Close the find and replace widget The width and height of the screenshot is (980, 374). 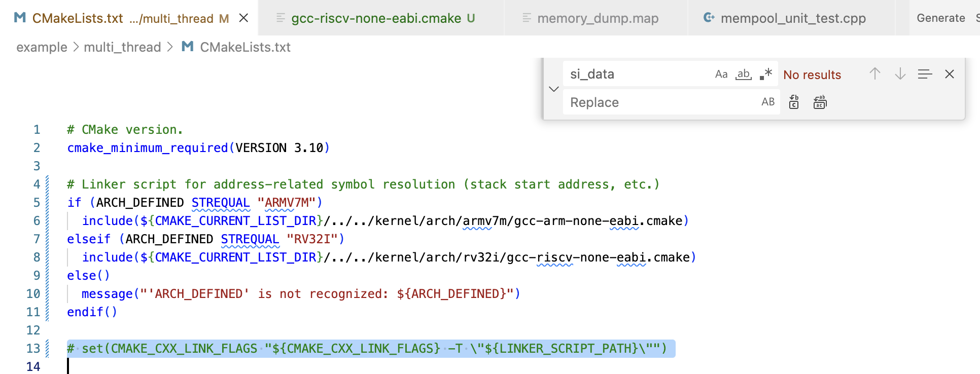pos(950,74)
